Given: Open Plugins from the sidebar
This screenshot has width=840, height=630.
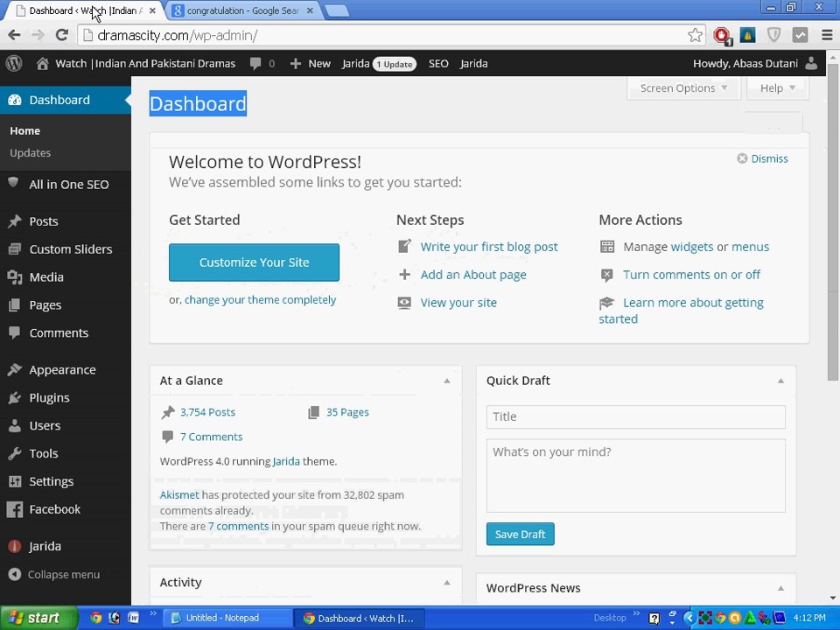Looking at the screenshot, I should tap(66, 397).
